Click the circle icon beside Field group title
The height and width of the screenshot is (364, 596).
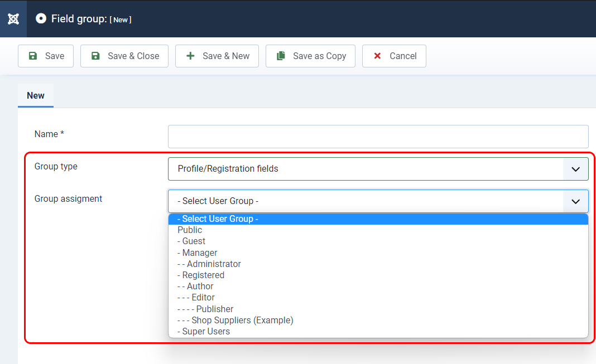41,18
